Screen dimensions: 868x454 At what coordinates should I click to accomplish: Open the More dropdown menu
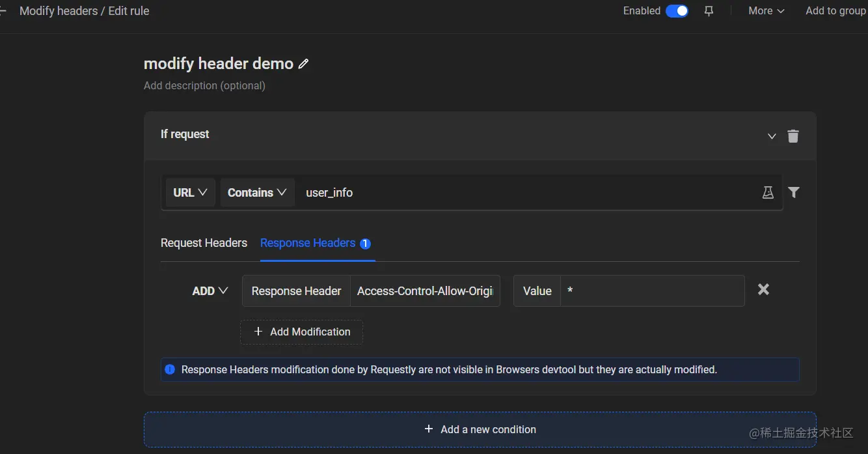766,11
